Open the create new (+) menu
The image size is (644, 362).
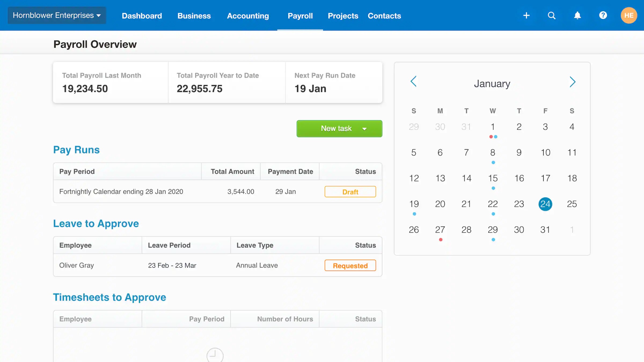click(526, 15)
